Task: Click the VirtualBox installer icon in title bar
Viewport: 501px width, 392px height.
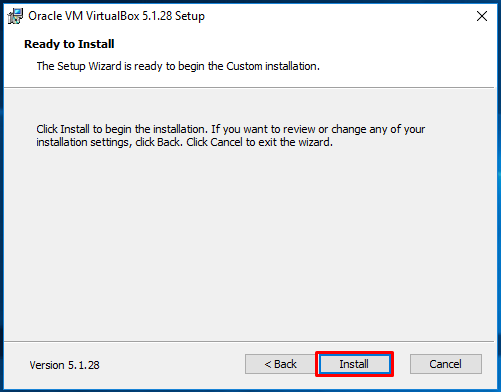Action: coord(15,16)
